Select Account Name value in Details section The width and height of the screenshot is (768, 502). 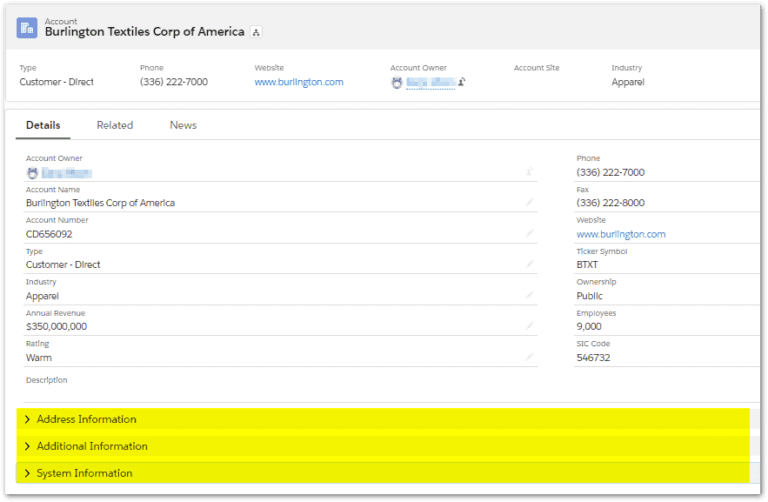pyautogui.click(x=100, y=203)
